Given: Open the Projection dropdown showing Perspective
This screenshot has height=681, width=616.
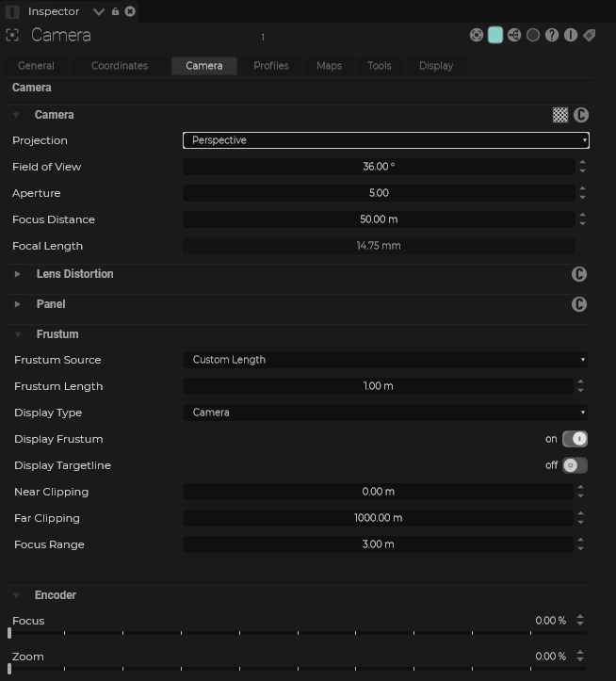Looking at the screenshot, I should click(x=385, y=140).
